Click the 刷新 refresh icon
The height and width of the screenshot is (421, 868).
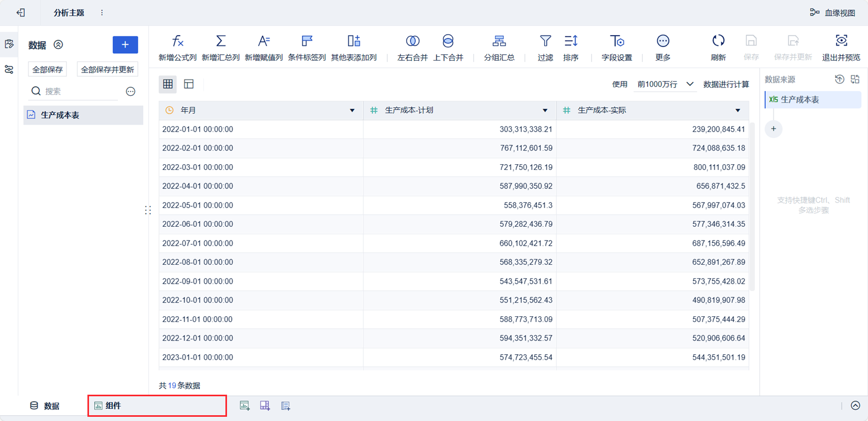click(x=718, y=41)
